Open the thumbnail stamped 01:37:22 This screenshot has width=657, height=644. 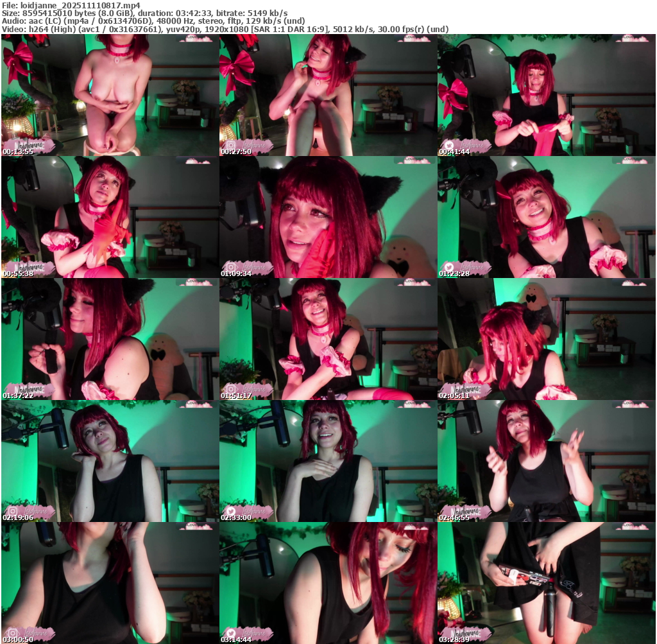pos(110,339)
